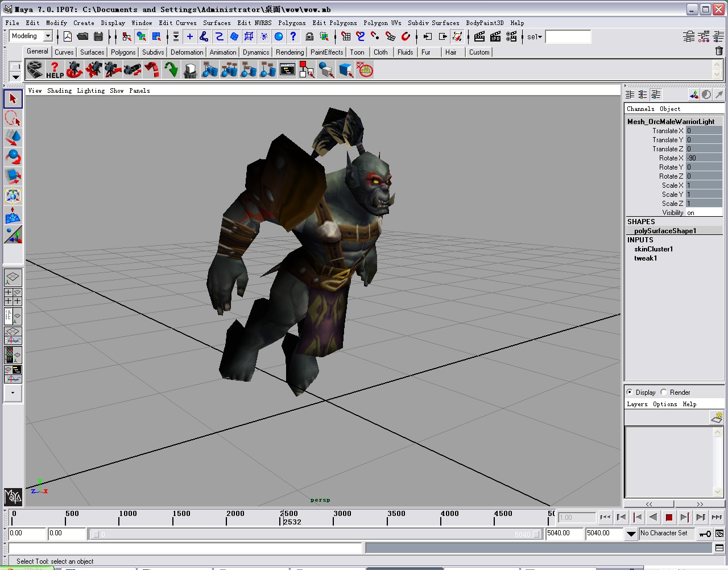Toggle Make Live magnet
Viewport: 728px width, 570px height.
tap(406, 36)
